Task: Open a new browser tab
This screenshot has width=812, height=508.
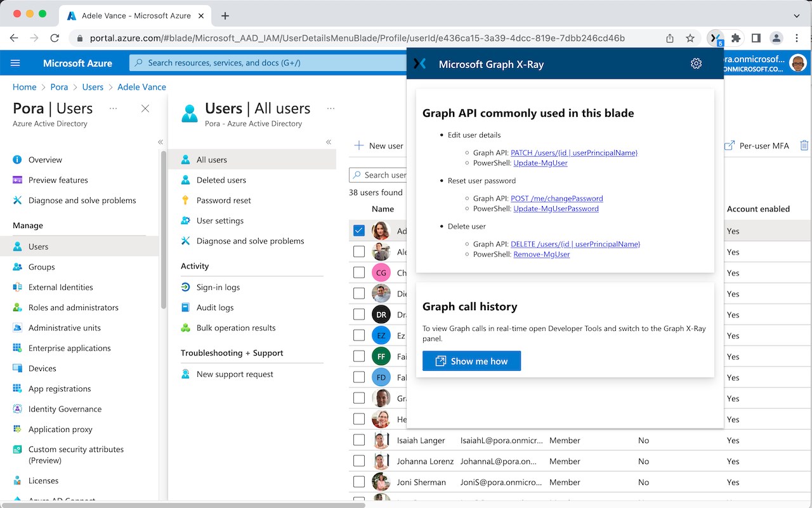Action: point(225,15)
